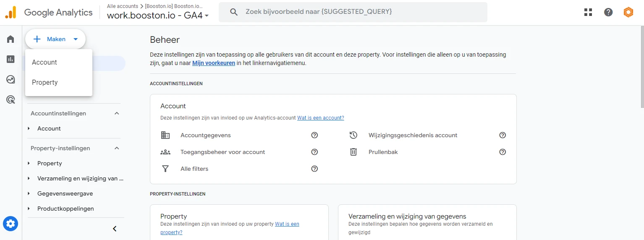Expand the Gegevensweergave tree item
644x240 pixels.
[29, 193]
